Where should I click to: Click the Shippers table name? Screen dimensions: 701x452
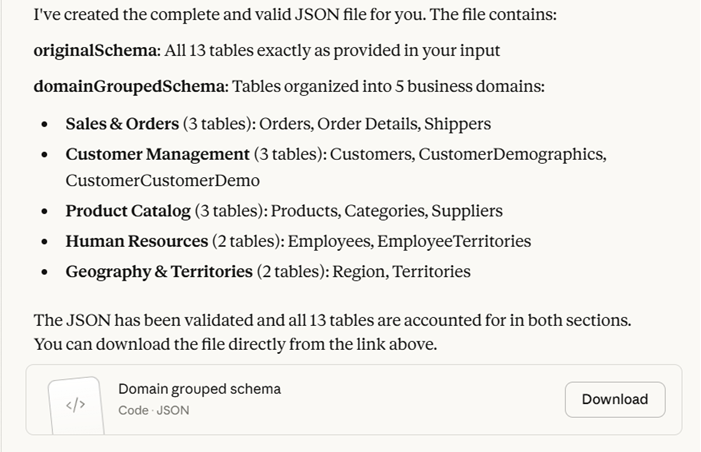(457, 124)
